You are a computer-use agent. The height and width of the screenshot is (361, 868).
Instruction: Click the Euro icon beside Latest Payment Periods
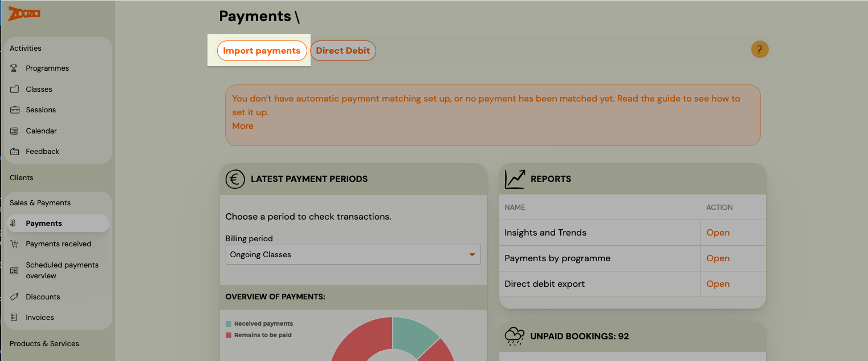(x=235, y=179)
